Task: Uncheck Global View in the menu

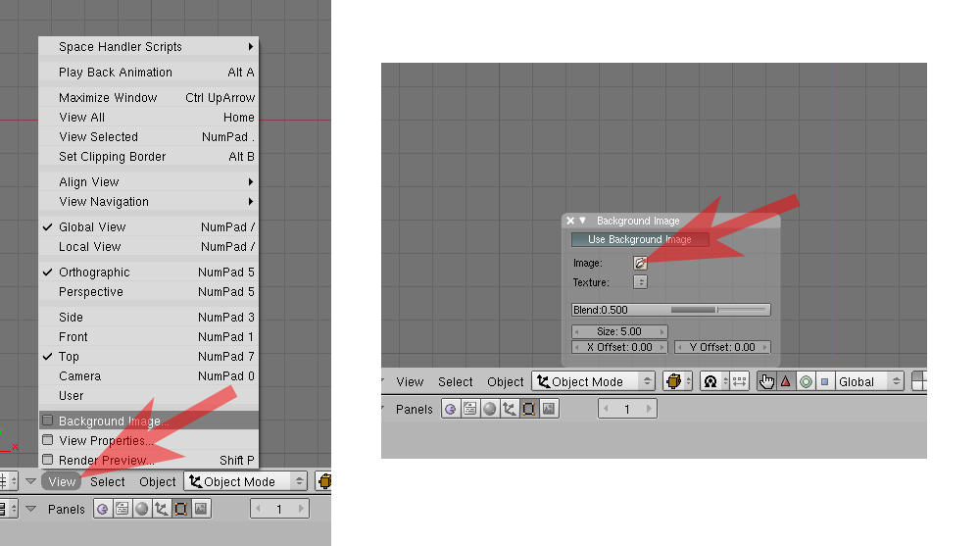Action: (149, 227)
